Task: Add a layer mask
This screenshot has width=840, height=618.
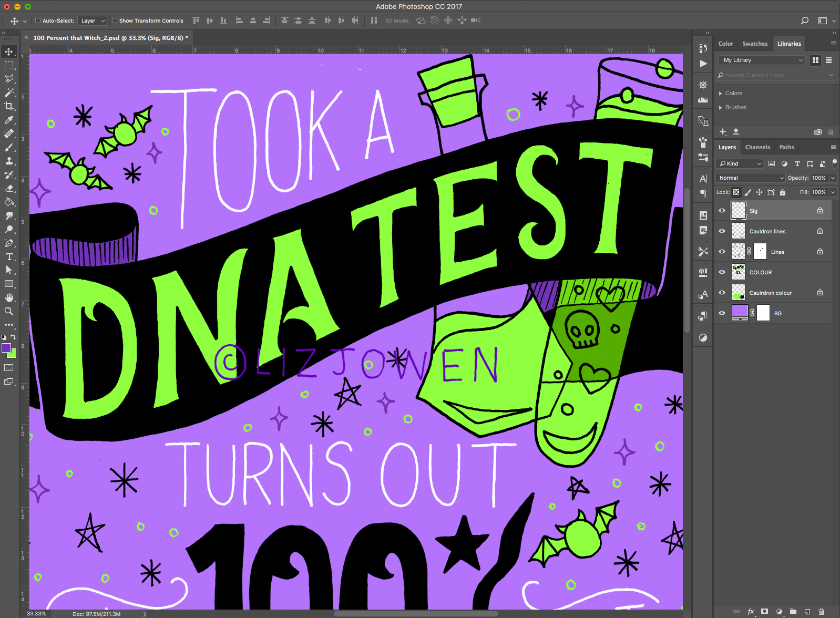Action: [x=765, y=612]
